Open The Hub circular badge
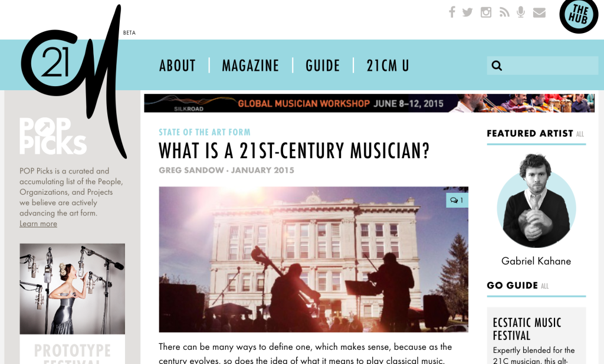 (x=579, y=15)
